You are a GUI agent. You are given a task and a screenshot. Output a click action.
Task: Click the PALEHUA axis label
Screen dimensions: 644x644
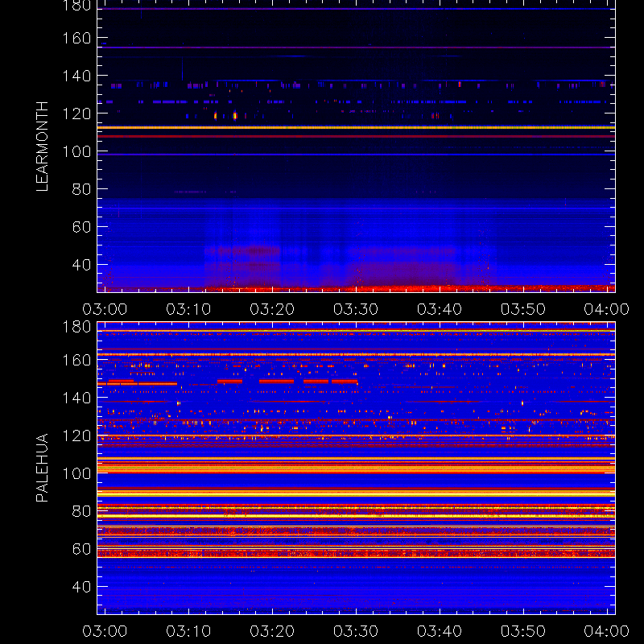[42, 468]
